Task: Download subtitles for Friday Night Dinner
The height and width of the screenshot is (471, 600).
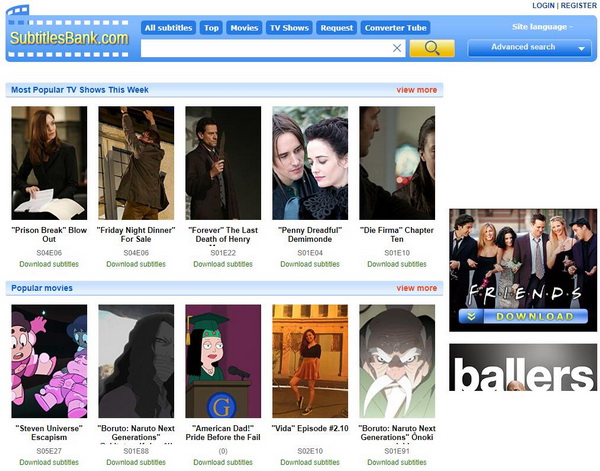Action: tap(136, 264)
